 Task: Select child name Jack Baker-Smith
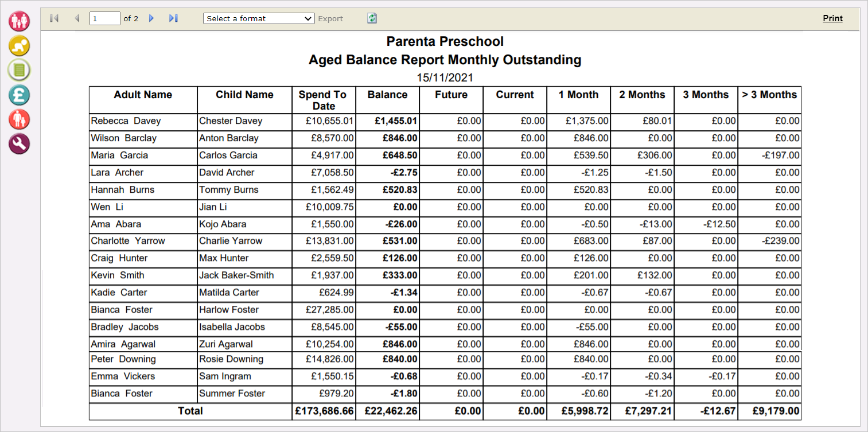[236, 275]
